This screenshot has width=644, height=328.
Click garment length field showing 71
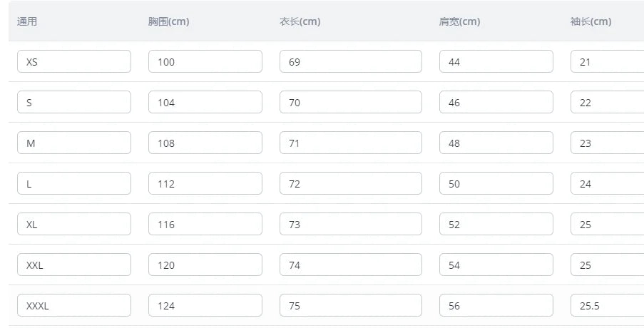(350, 143)
